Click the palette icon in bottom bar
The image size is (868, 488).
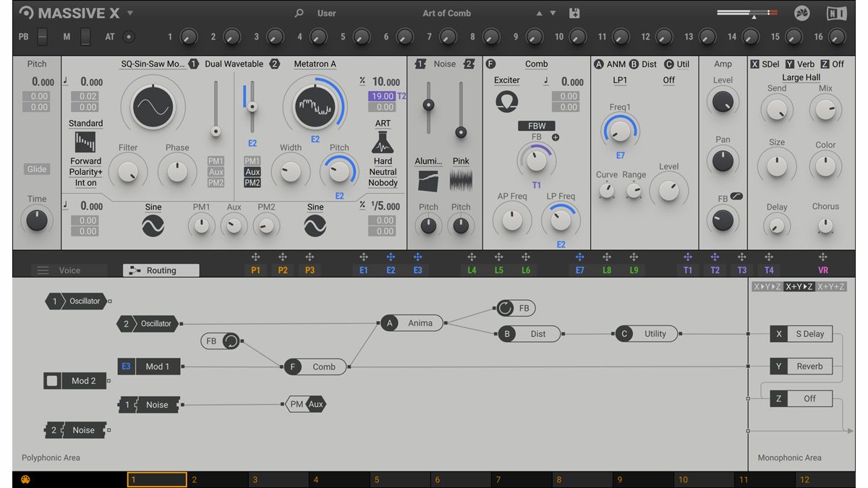click(x=25, y=479)
